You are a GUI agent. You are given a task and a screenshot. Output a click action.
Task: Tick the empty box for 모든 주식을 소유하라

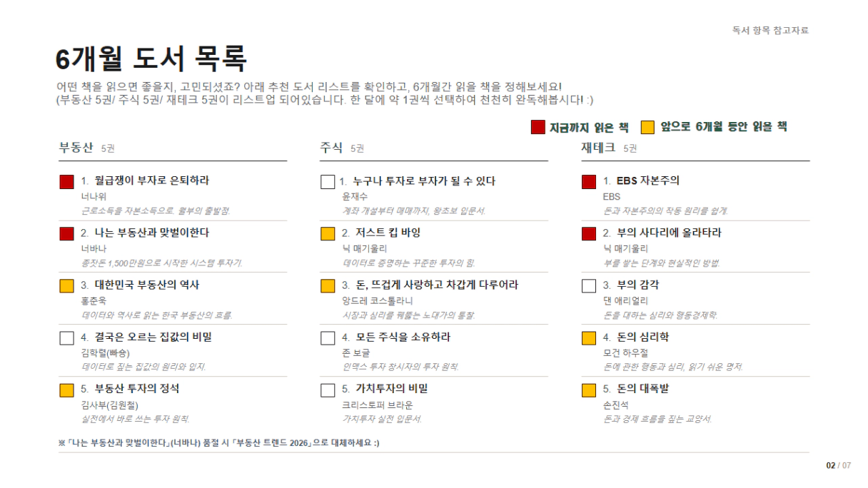(328, 337)
